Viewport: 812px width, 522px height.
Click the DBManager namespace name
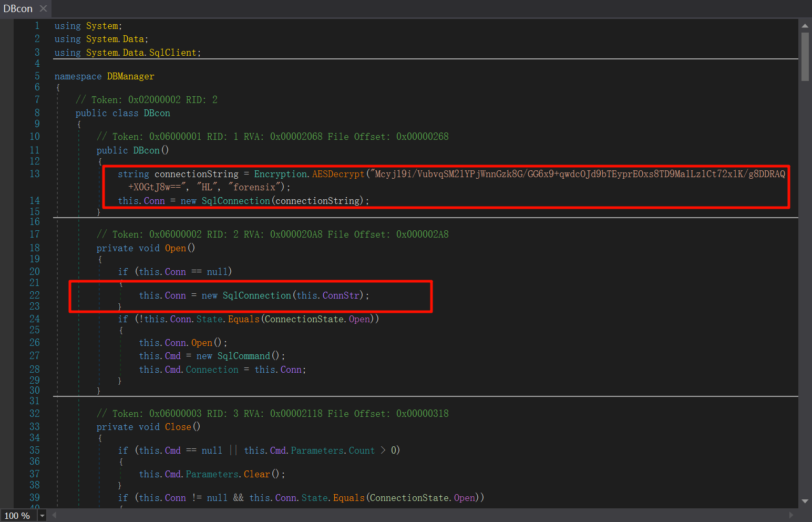130,76
